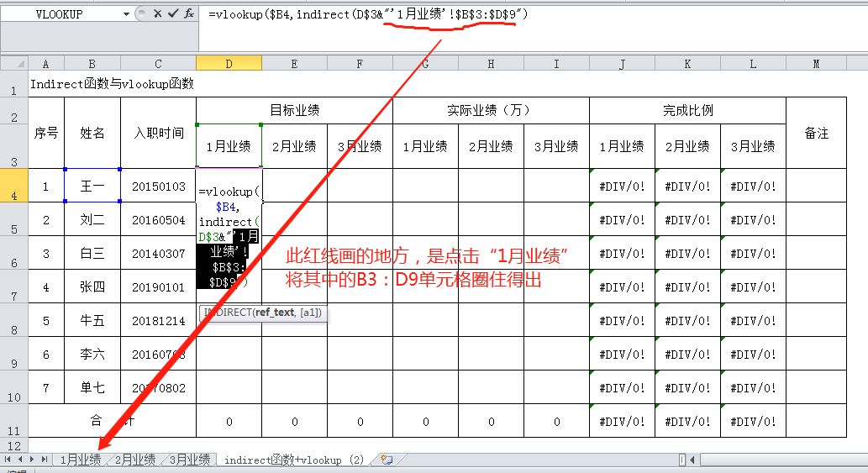Image resolution: width=868 pixels, height=473 pixels.
Task: Go to first sheet navigation arrow
Action: coord(8,460)
